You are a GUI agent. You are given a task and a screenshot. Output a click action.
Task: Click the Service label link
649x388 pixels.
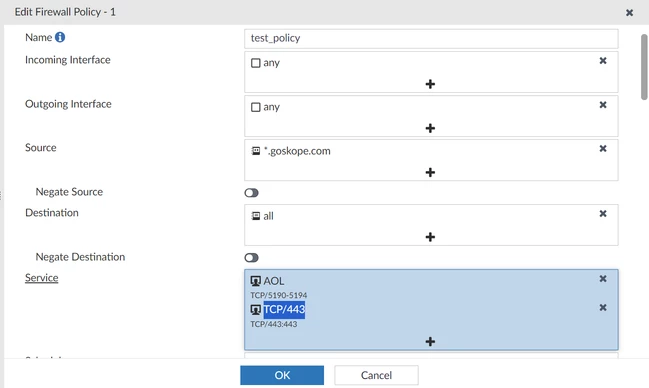[x=41, y=277]
